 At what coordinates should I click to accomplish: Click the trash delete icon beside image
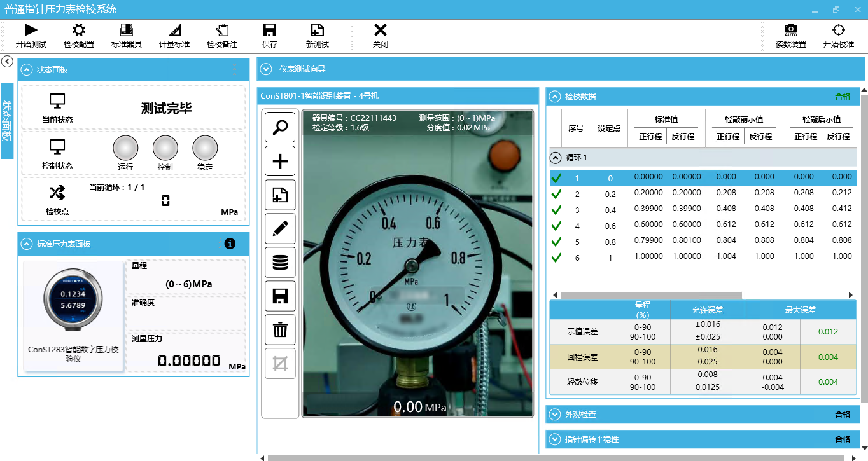click(x=280, y=330)
